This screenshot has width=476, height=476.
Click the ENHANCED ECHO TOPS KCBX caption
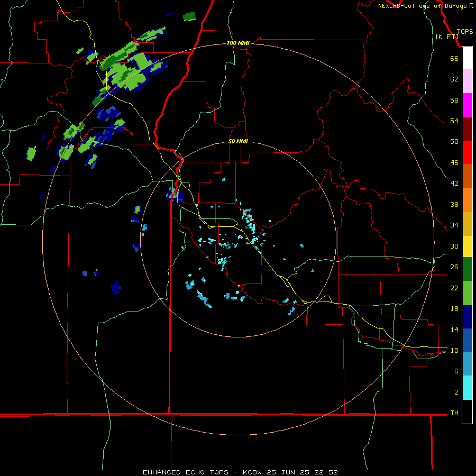pos(240,472)
